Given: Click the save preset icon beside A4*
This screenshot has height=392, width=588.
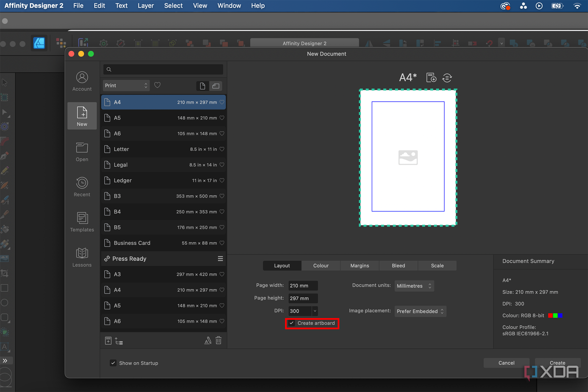Looking at the screenshot, I should [431, 78].
